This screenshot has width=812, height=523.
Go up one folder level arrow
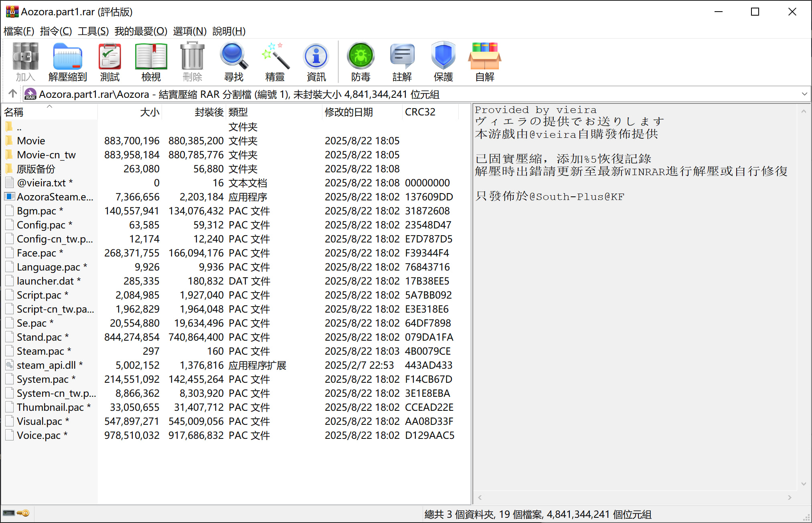(12, 94)
